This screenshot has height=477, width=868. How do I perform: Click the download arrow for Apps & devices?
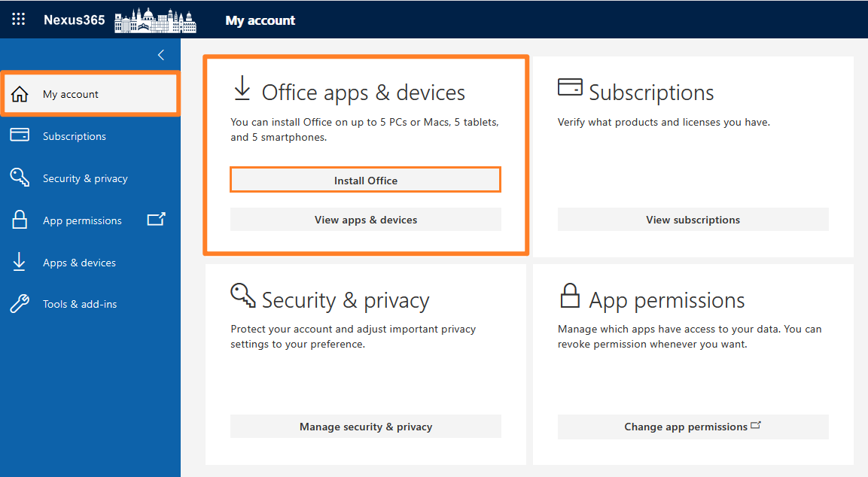(19, 262)
